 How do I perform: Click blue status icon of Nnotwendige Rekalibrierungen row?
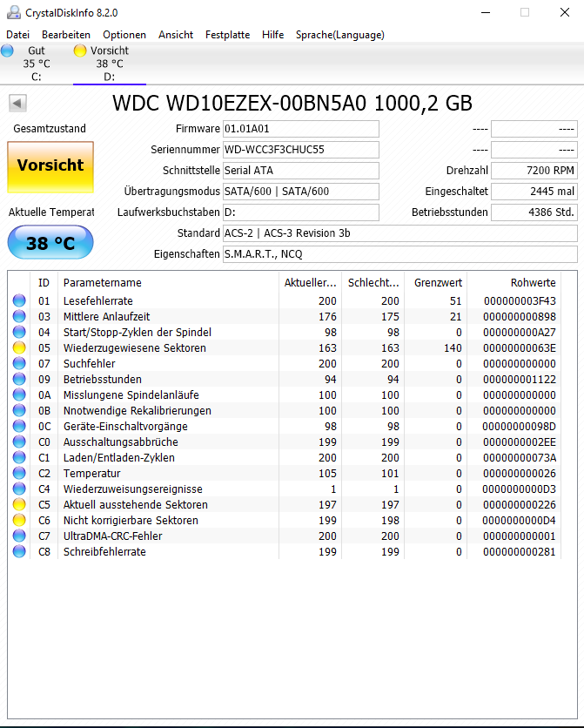click(19, 410)
